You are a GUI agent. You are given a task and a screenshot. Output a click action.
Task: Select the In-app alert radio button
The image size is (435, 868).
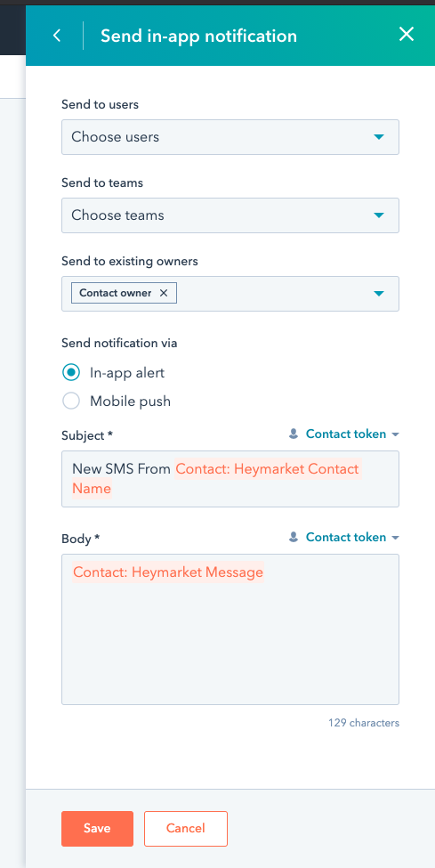coord(71,372)
